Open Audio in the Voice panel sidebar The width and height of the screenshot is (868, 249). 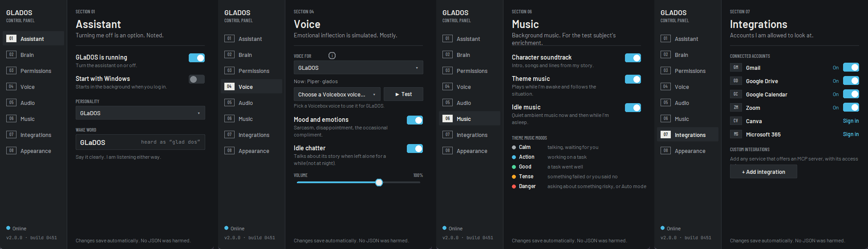click(251, 103)
